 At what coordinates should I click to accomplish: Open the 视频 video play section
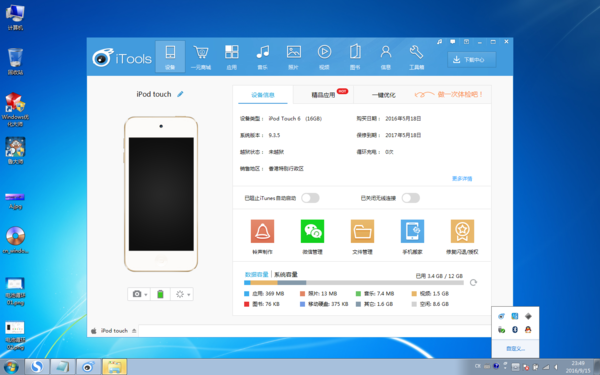pos(324,57)
